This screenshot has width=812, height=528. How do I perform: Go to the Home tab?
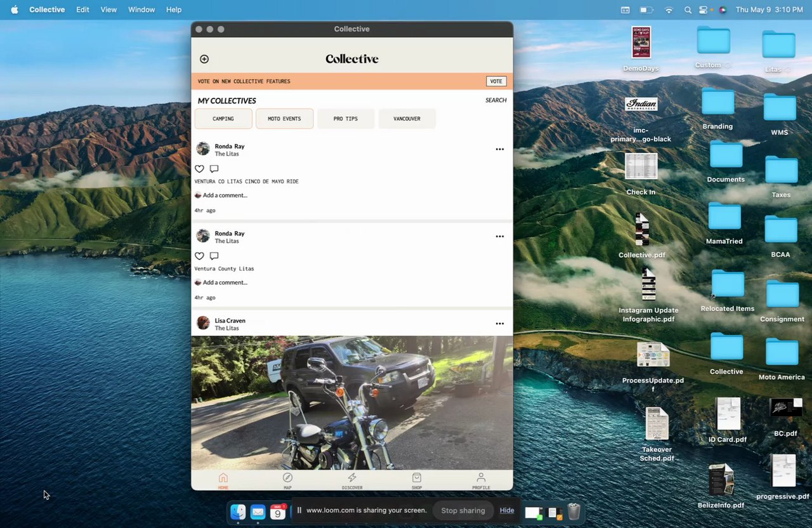pos(223,480)
